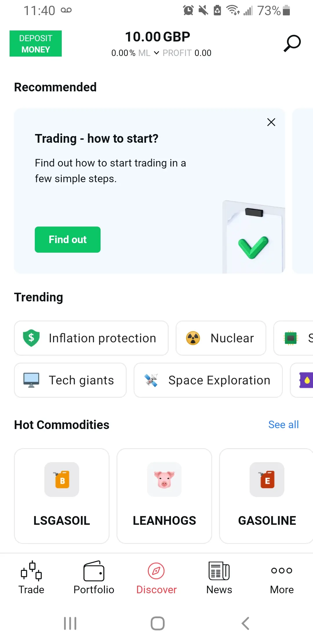313x644 pixels.
Task: Tap the Android back navigation arrow
Action: point(245,623)
